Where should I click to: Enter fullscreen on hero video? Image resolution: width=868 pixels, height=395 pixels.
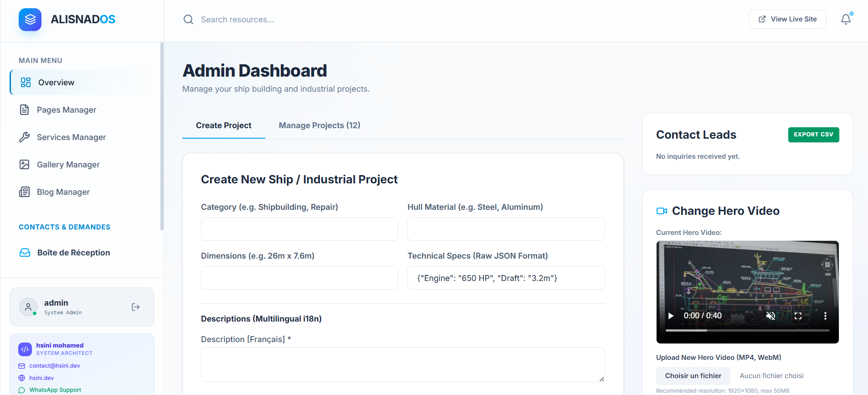tap(798, 316)
